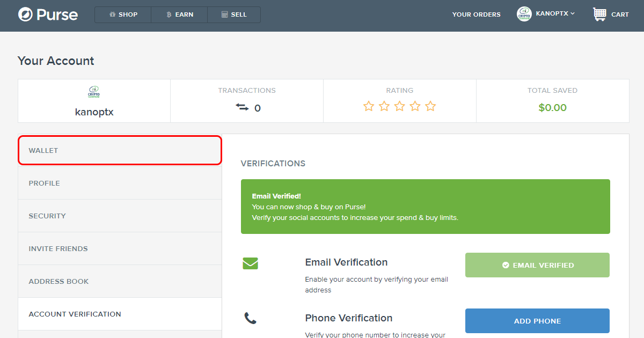Click the profile picture above kanoptx

point(94,92)
